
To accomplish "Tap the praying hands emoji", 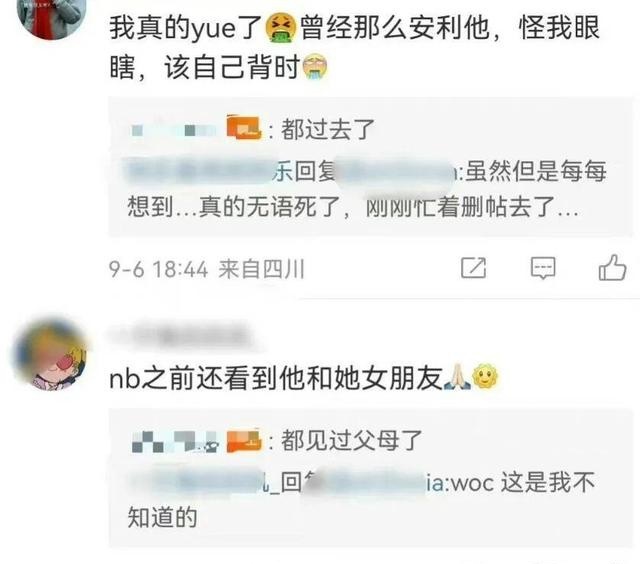I will [x=457, y=377].
